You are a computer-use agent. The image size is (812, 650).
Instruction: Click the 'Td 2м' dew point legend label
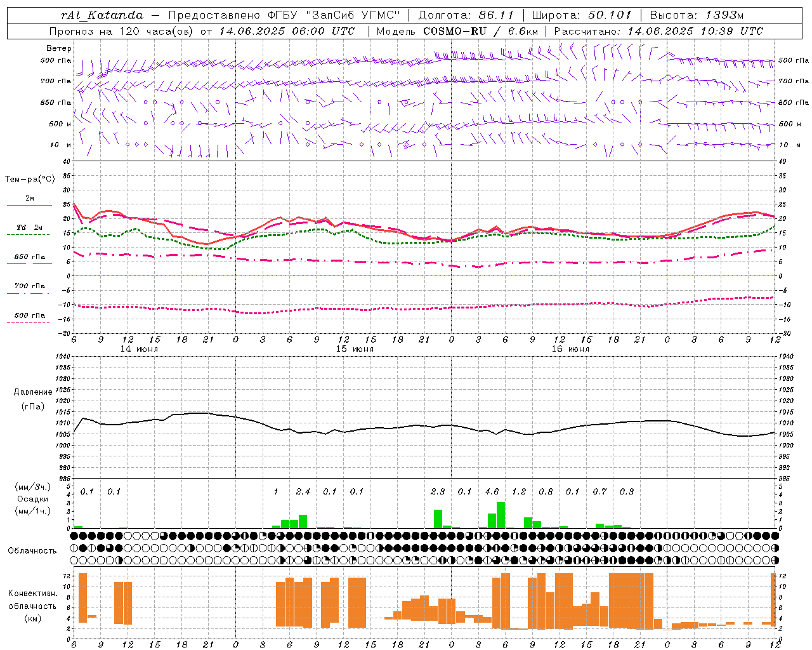30,227
